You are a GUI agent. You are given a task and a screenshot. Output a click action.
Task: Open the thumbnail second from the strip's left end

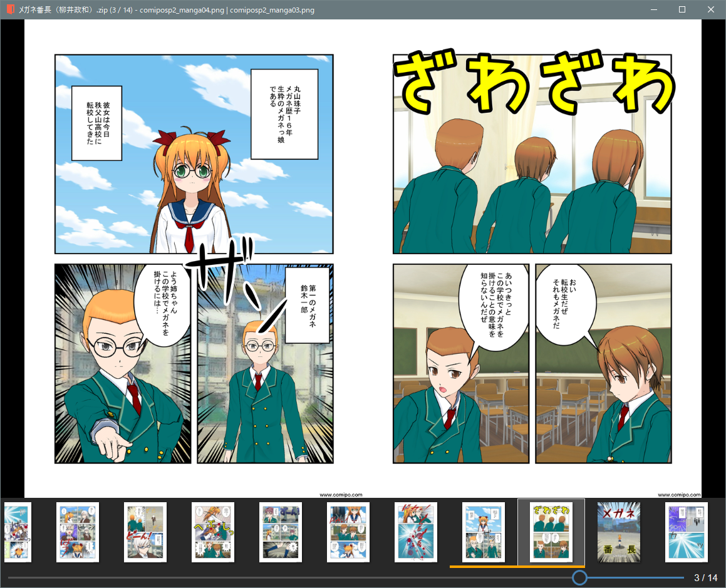click(x=78, y=532)
